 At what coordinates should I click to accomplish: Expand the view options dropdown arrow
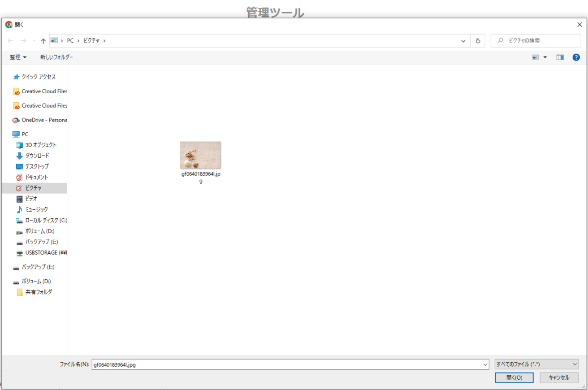(545, 57)
